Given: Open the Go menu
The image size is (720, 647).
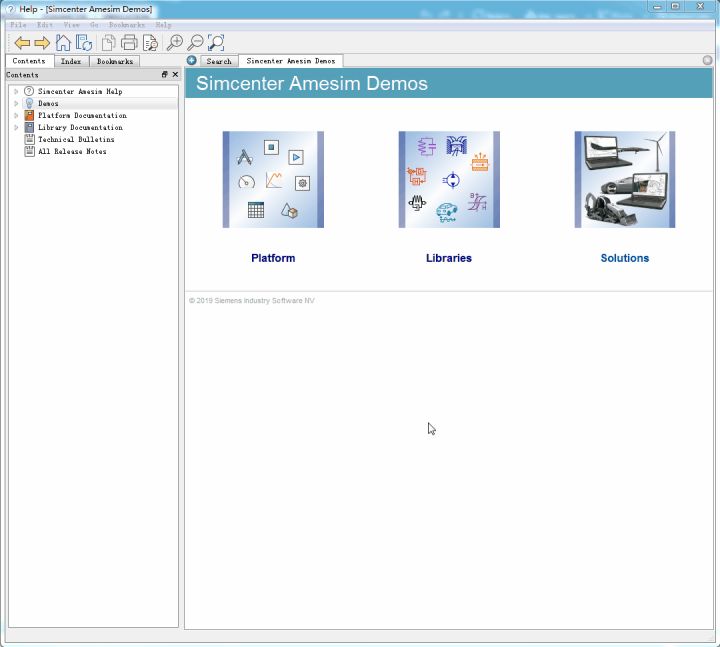Looking at the screenshot, I should click(94, 25).
